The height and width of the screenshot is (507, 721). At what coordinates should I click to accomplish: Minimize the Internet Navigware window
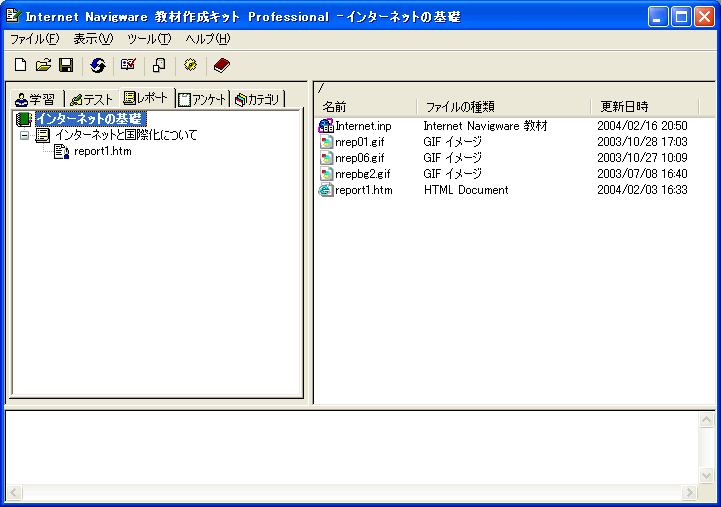(x=658, y=17)
